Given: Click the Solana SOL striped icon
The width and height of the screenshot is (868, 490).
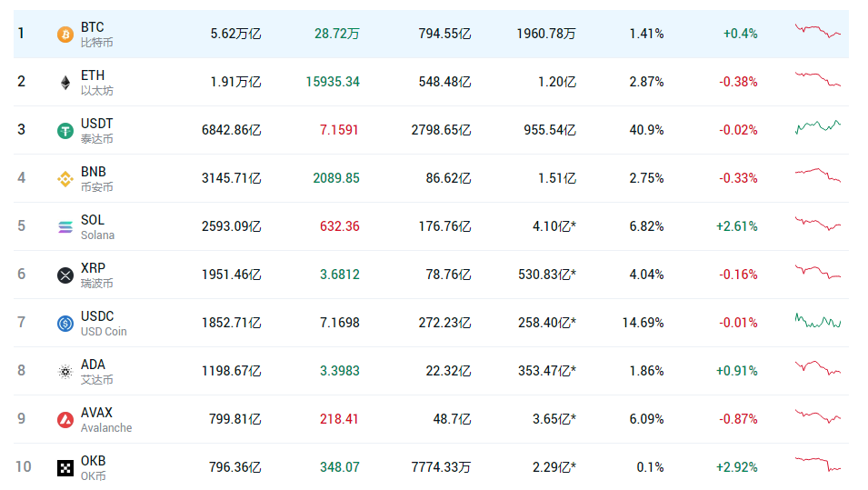Looking at the screenshot, I should (x=65, y=227).
